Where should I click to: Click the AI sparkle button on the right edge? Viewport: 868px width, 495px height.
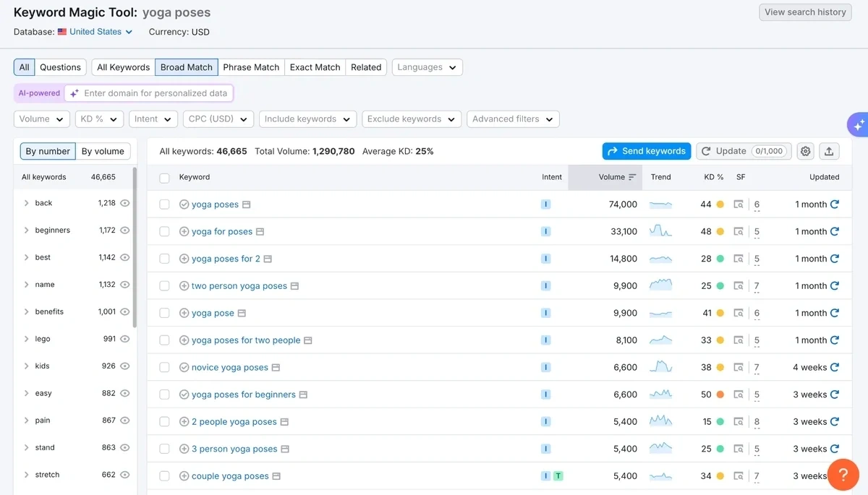click(857, 124)
